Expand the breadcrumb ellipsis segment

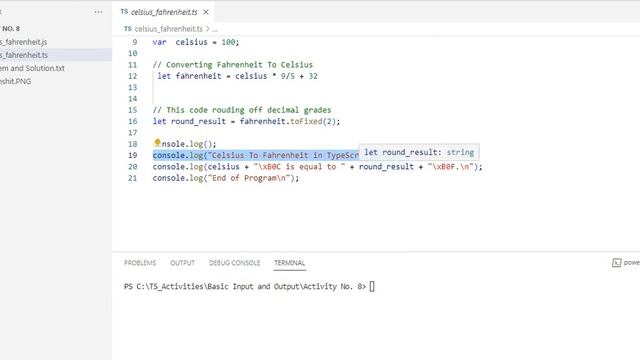(x=215, y=29)
